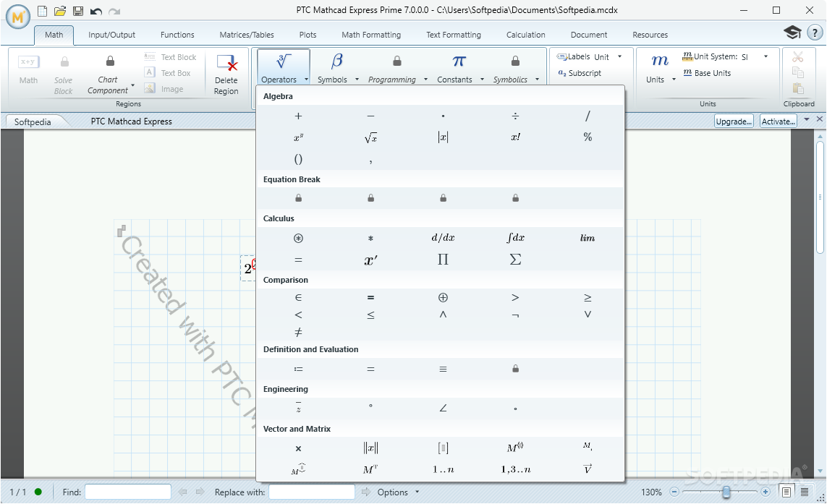Insert the matrix transpose operator
827x504 pixels.
point(370,469)
